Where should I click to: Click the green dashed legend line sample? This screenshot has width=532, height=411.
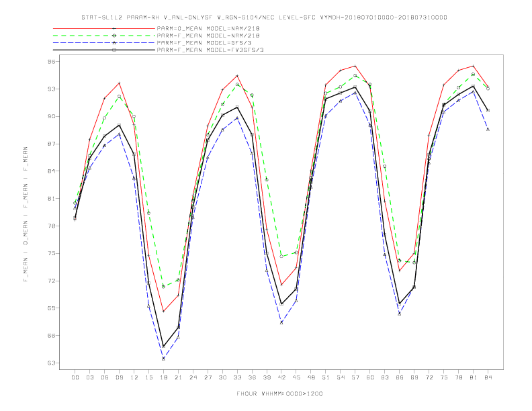(104, 36)
